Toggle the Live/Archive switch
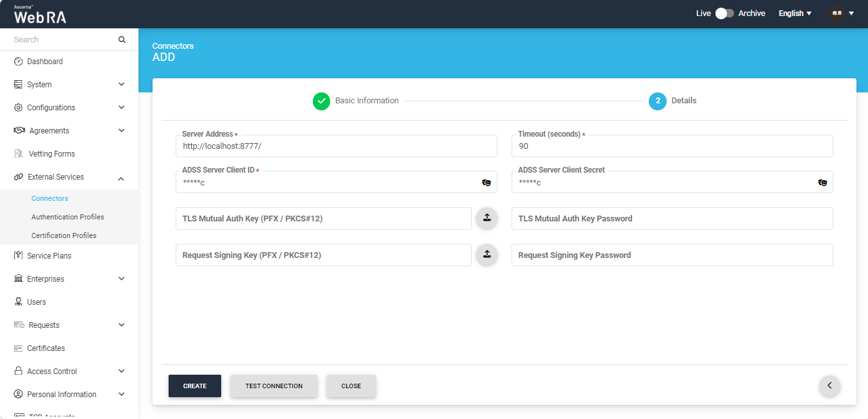 (x=724, y=13)
